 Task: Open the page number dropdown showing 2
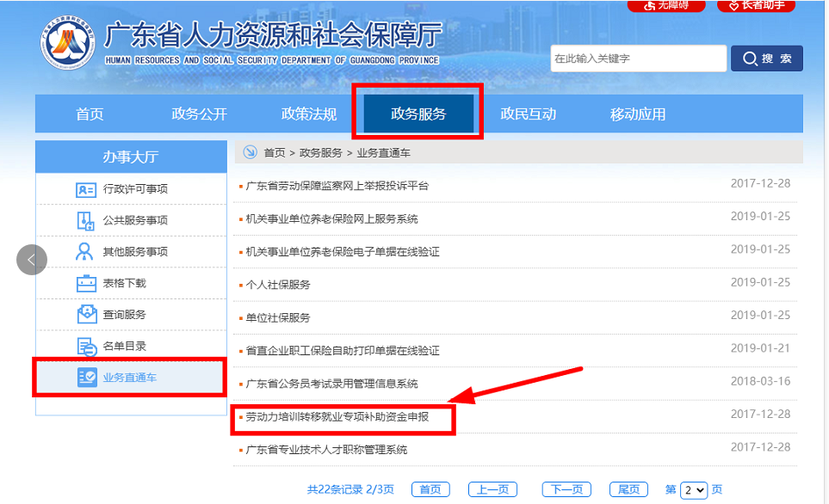(x=694, y=489)
